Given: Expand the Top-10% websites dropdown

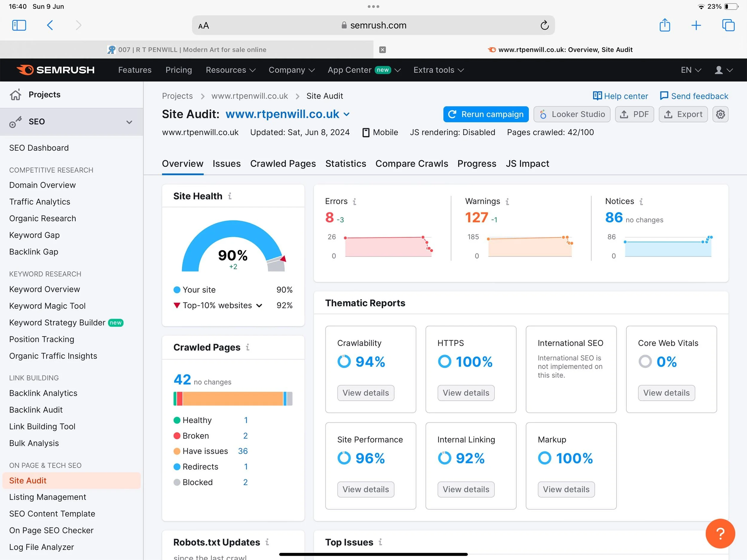Looking at the screenshot, I should click(259, 306).
